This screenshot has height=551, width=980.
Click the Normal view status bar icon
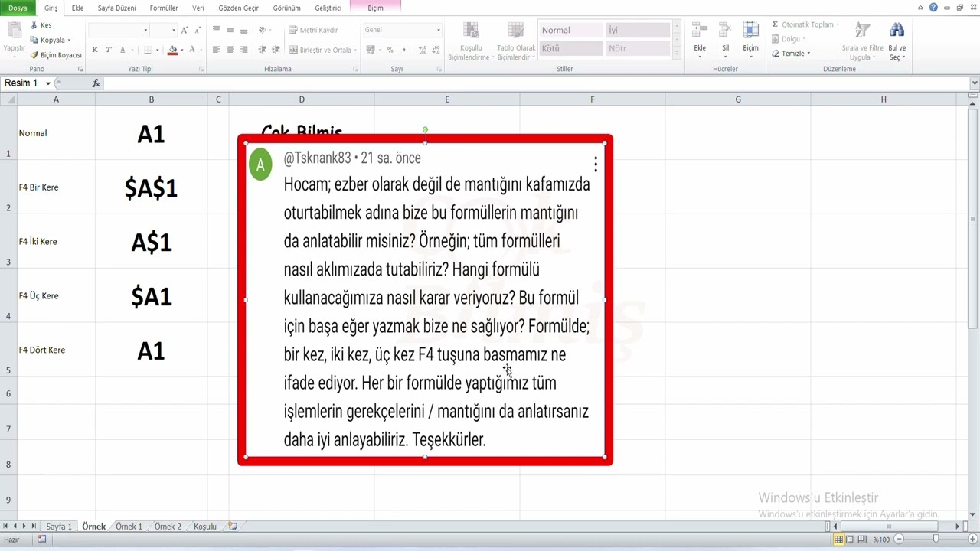(x=838, y=540)
